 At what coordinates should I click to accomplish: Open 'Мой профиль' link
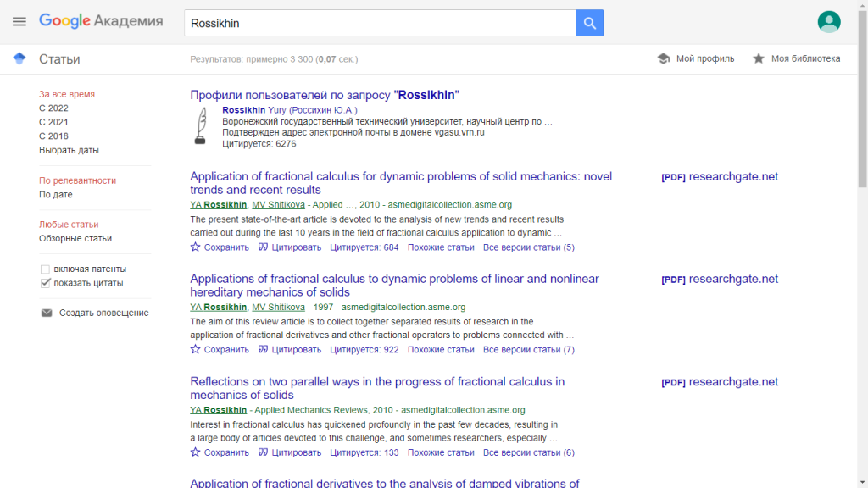pos(705,58)
